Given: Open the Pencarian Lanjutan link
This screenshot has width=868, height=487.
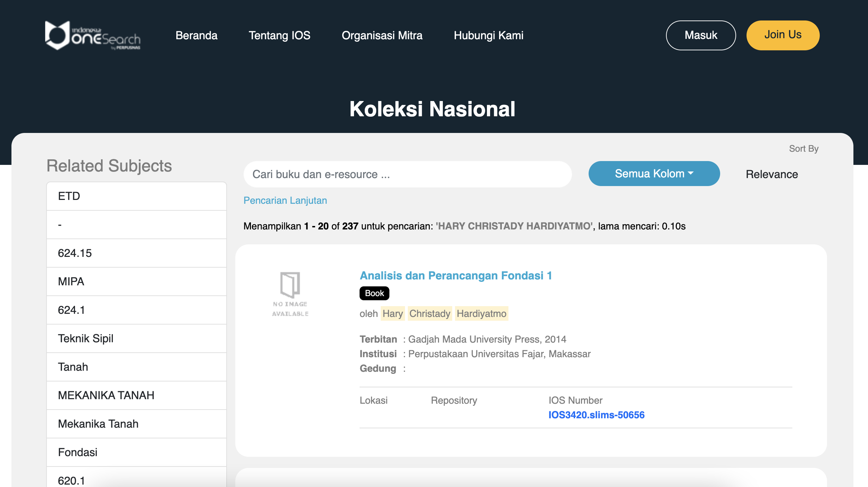Looking at the screenshot, I should 285,200.
